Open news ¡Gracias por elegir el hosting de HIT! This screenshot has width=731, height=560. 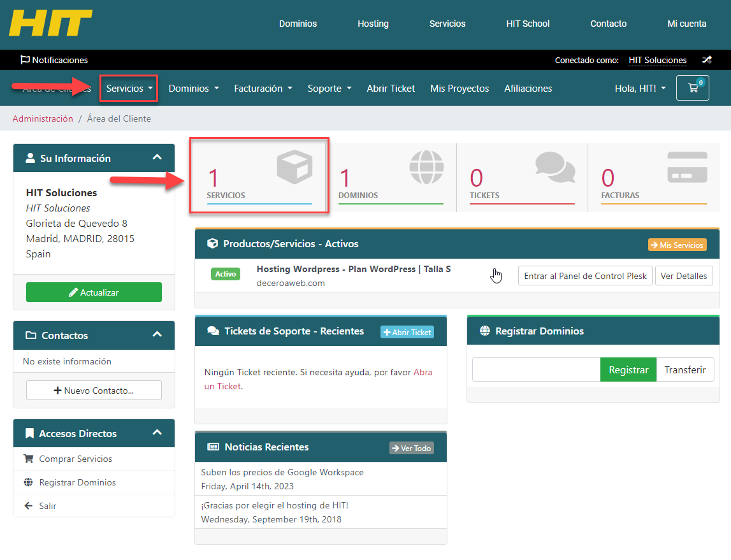275,505
